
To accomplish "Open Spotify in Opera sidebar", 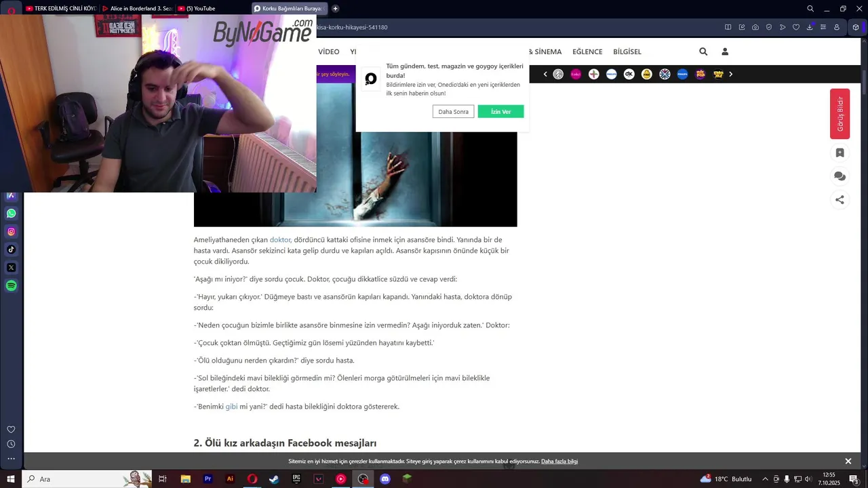I will point(11,286).
